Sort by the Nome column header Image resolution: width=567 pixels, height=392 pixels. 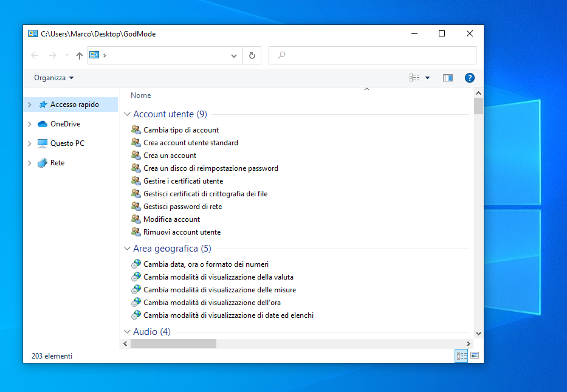[140, 95]
